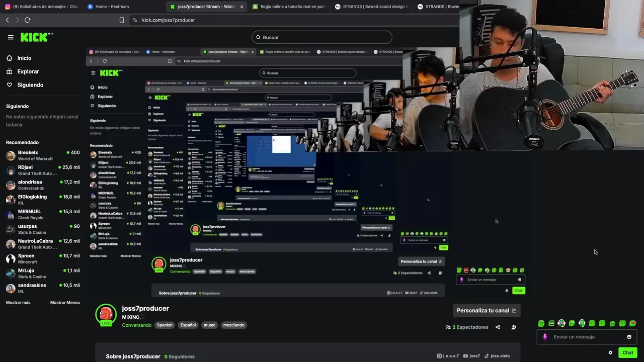Go back with the browser back arrow
Viewport: 644px width, 362px height.
point(8,20)
